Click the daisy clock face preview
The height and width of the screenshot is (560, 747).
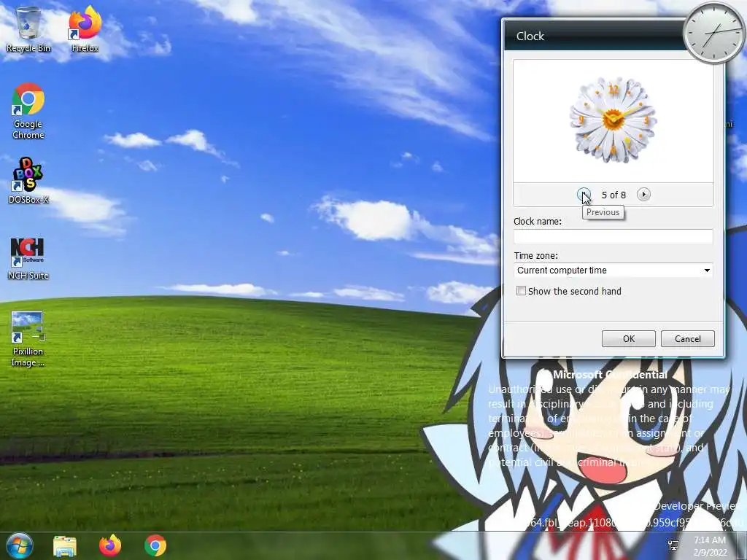click(613, 120)
